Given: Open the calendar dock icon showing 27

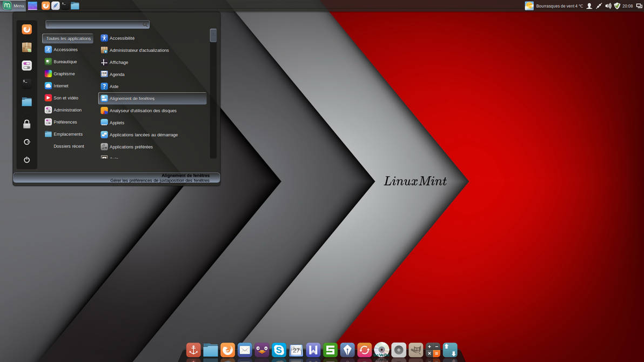Looking at the screenshot, I should click(296, 350).
